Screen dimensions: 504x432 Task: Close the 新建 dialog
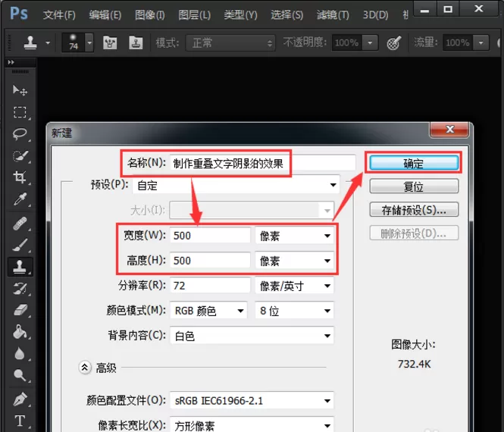tap(449, 129)
